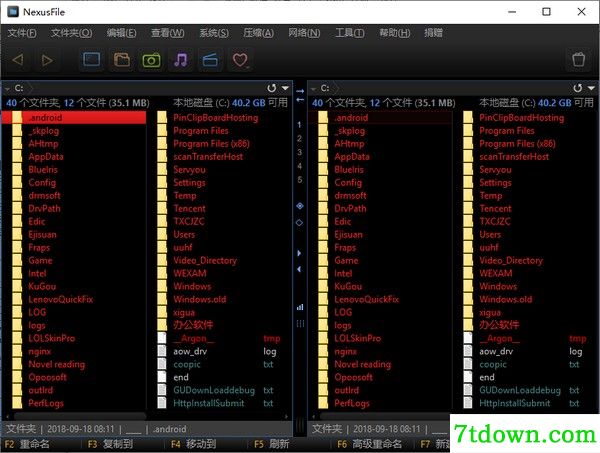This screenshot has height=453, width=600.
Task: Select workspace number 2 in middle strip
Action: click(300, 139)
